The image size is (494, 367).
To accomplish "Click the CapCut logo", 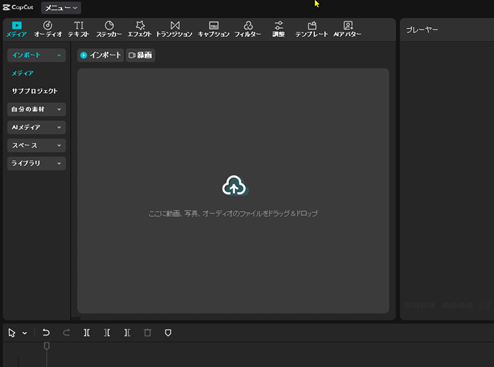I will click(x=18, y=7).
